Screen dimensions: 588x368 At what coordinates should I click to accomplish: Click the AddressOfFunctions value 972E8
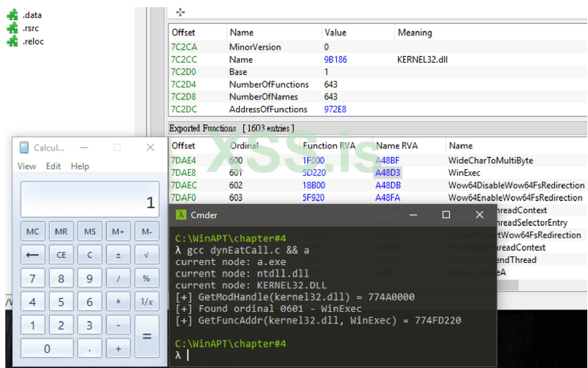(x=335, y=109)
